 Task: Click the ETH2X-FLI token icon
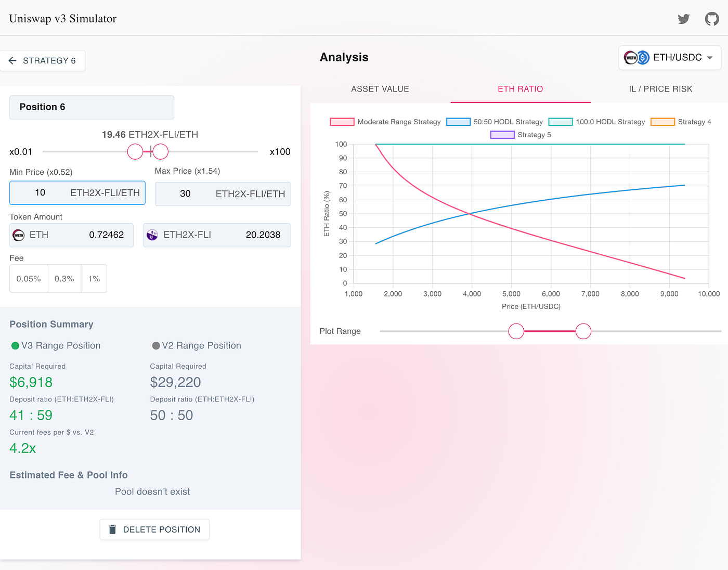coord(152,235)
